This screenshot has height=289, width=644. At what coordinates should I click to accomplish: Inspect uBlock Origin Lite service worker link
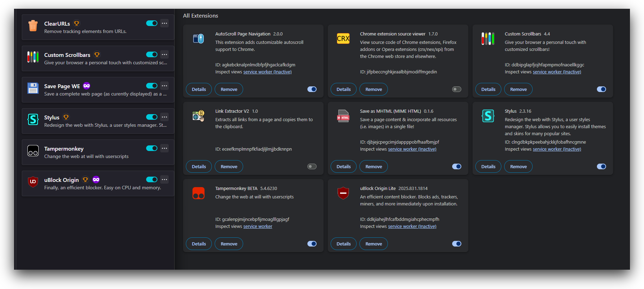pyautogui.click(x=412, y=226)
